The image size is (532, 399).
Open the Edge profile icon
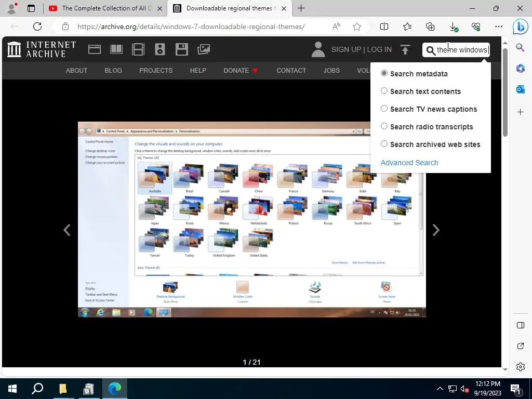pos(12,8)
